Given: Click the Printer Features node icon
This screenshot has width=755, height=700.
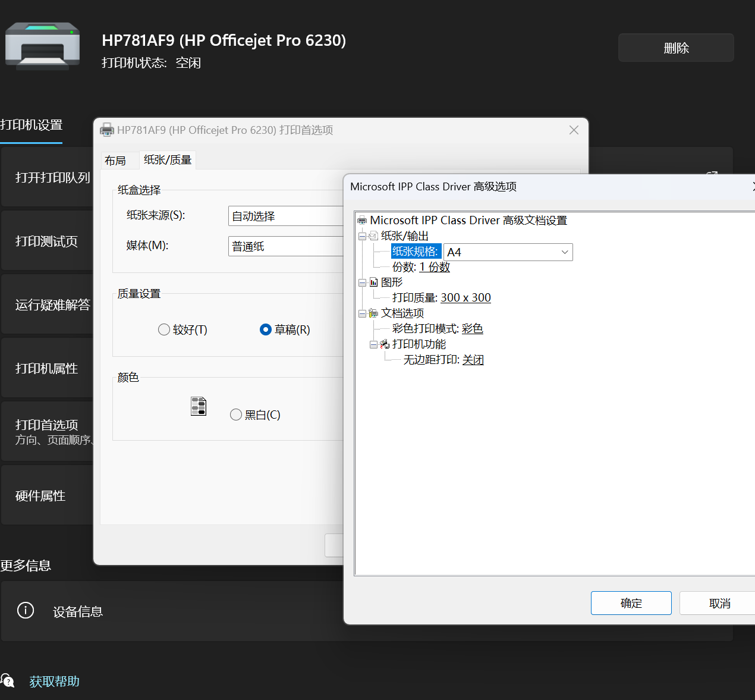Looking at the screenshot, I should point(385,344).
